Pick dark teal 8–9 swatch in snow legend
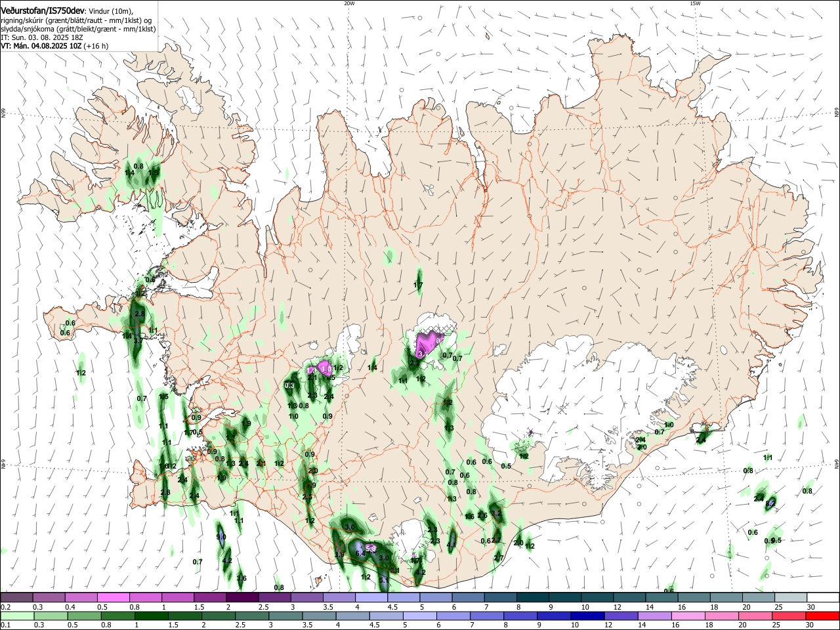Image resolution: width=840 pixels, height=630 pixels. pyautogui.click(x=533, y=597)
